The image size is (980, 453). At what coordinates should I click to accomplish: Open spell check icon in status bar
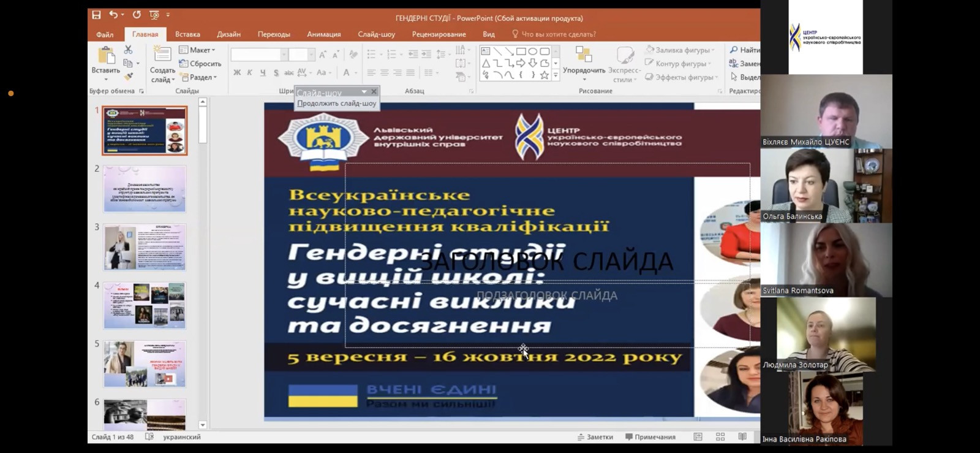149,437
